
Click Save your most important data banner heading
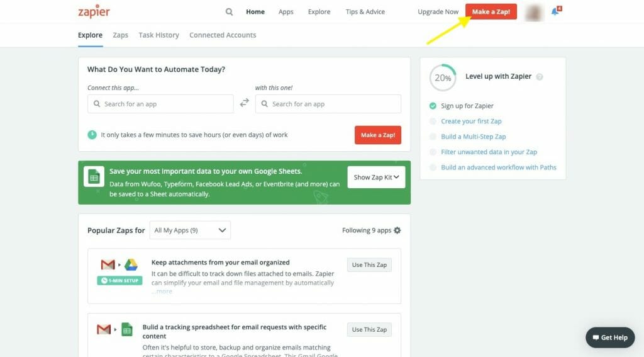click(206, 171)
